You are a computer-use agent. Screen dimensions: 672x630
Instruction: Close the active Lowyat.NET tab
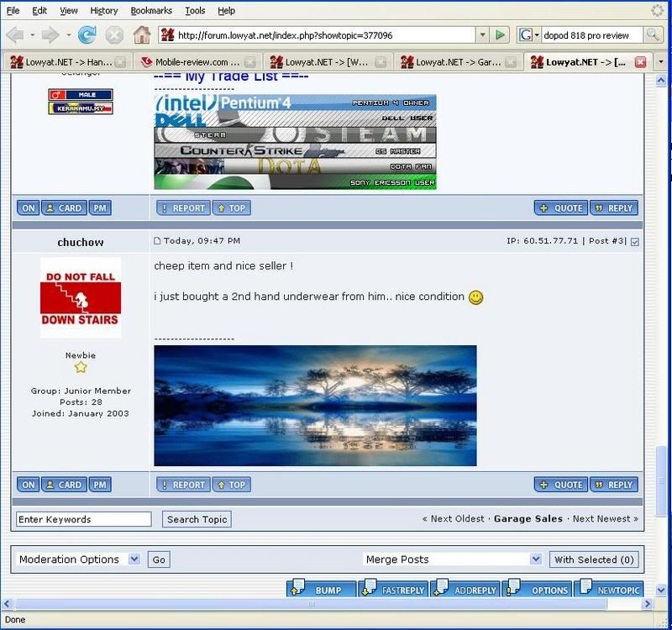pyautogui.click(x=641, y=62)
